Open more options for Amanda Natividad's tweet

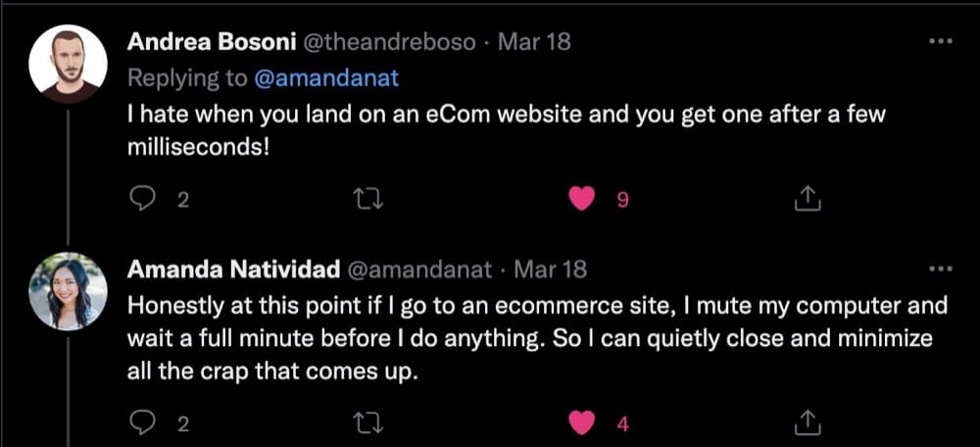click(x=939, y=268)
